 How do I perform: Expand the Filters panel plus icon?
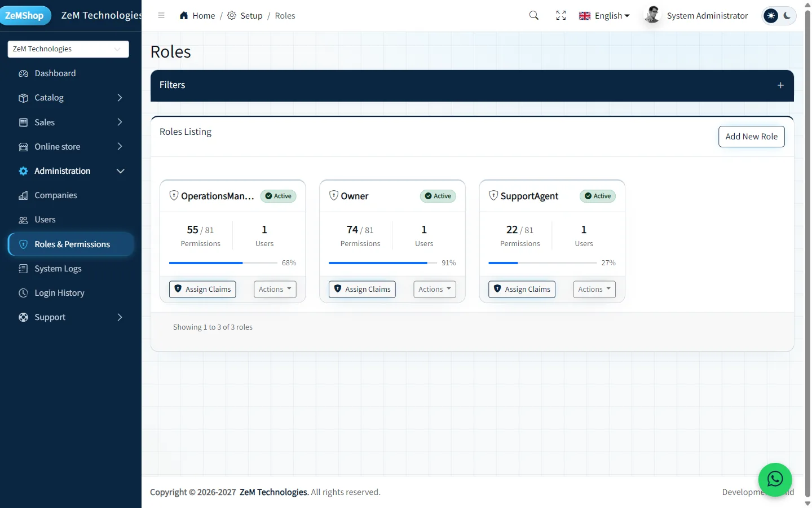pos(780,85)
